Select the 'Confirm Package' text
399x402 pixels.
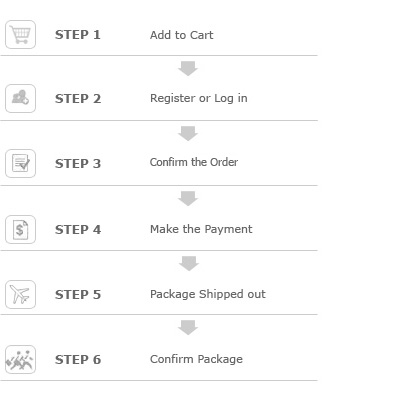pyautogui.click(x=196, y=359)
